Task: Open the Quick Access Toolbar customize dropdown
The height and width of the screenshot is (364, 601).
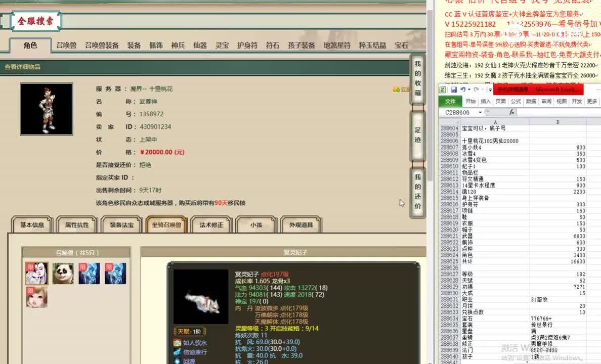Action: (490, 89)
